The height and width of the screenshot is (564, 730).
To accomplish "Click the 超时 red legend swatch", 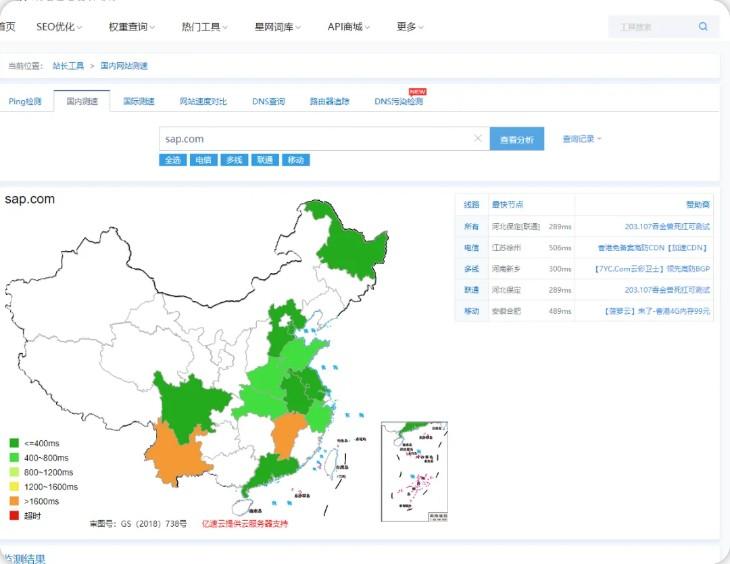I will pyautogui.click(x=14, y=515).
